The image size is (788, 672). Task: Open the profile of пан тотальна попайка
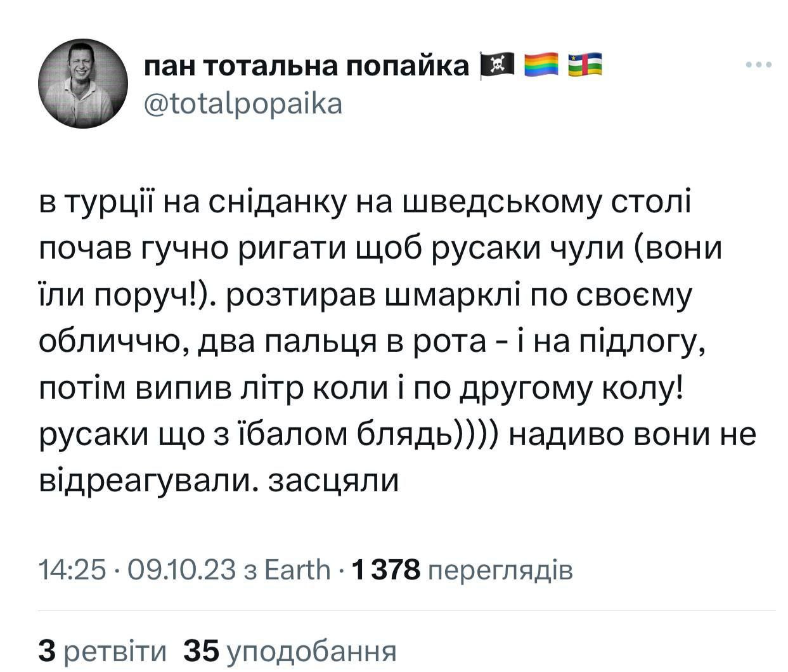click(x=306, y=66)
